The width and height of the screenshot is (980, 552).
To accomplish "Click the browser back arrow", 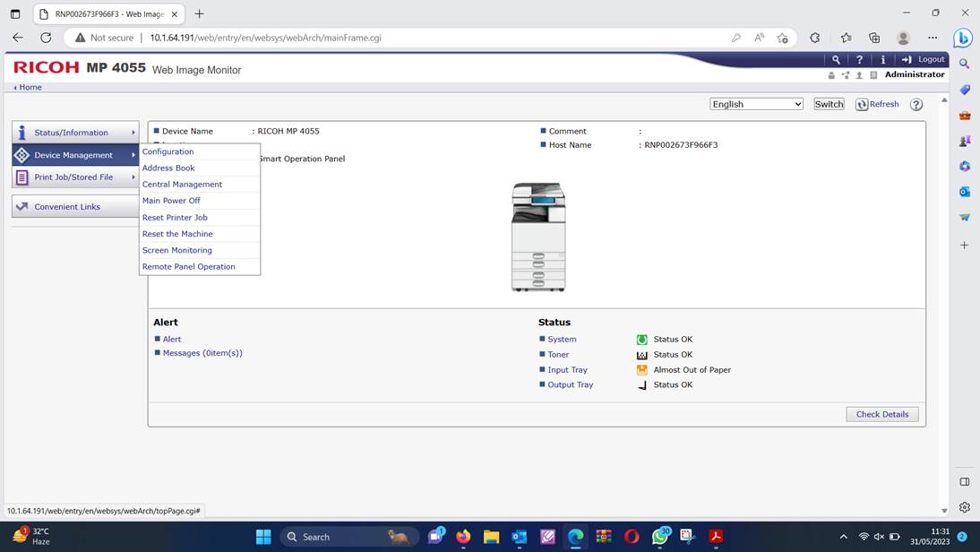I will 18,38.
